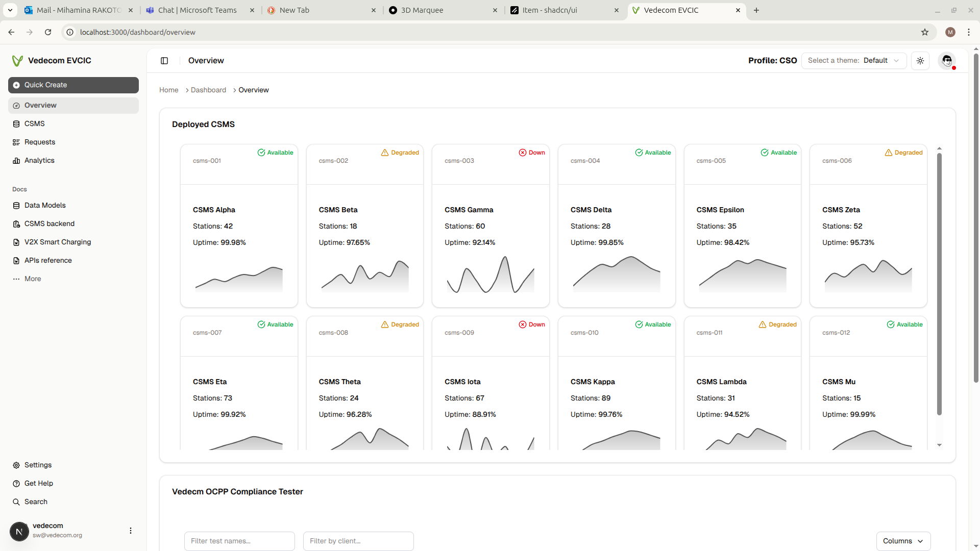Expand the More docs entry

tap(33, 279)
